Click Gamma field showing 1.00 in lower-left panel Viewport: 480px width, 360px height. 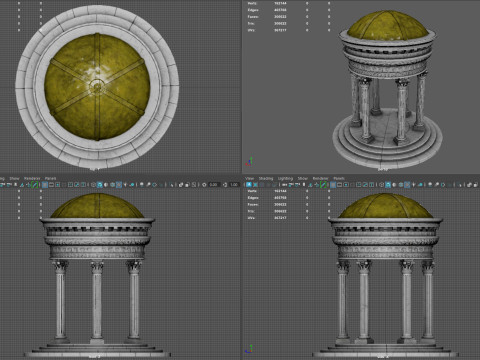click(234, 184)
